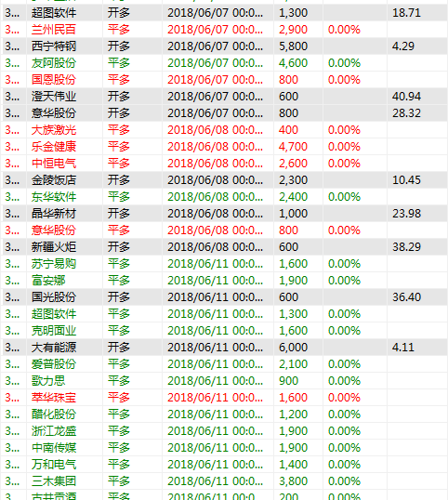Select the 国恩股份 row with 800 shares

[224, 80]
